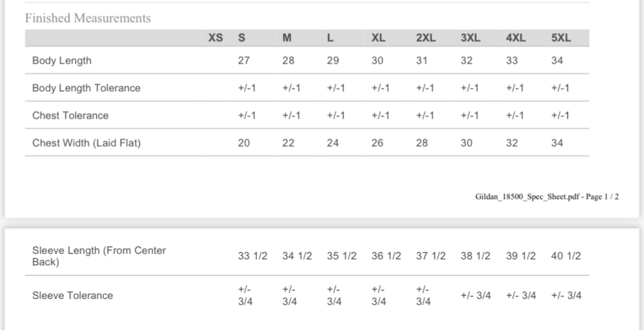
Task: Click the Sleeve Length (From Center Back) label
Action: 99,256
